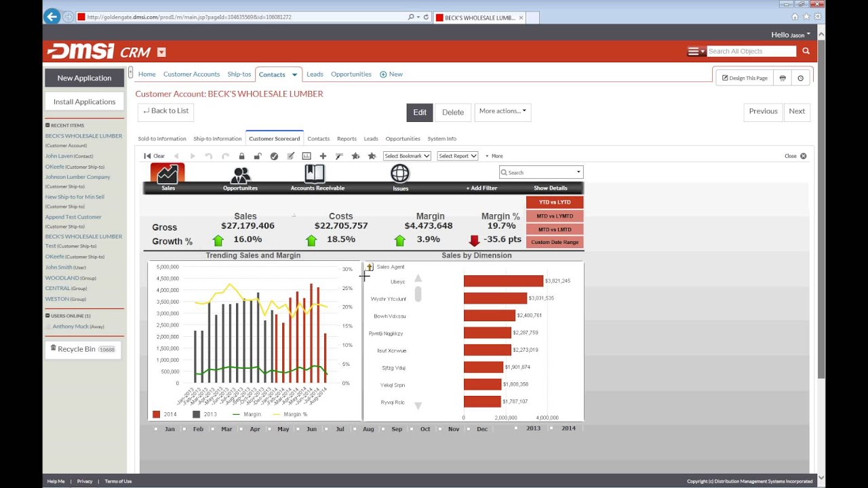Go to Opportunities nav tab
This screenshot has width=868, height=488.
tap(351, 75)
